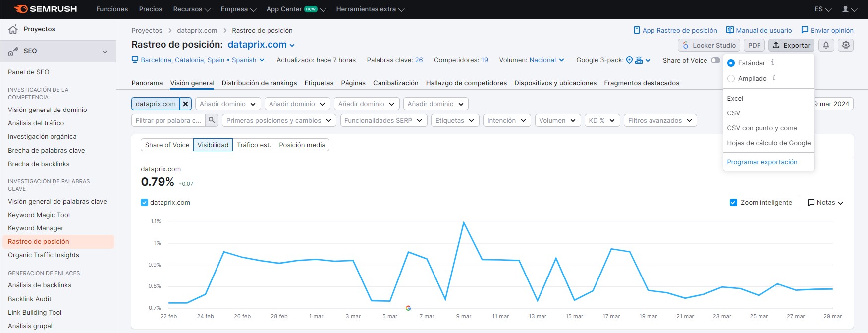Click the notification bell icon
This screenshot has width=868, height=333.
coord(826,45)
